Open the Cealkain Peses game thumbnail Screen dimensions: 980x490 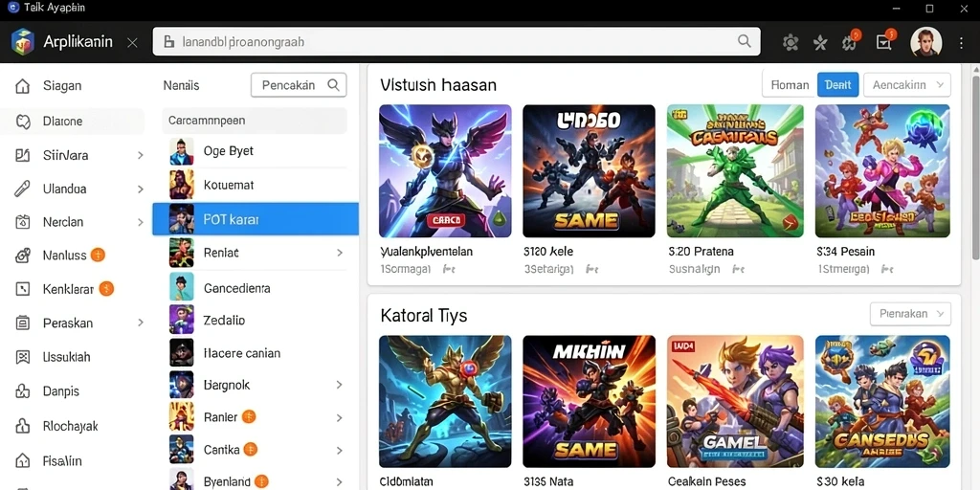[x=735, y=401]
